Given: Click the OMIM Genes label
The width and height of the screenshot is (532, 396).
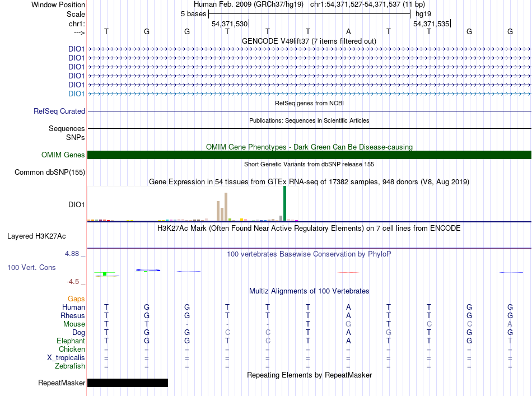Looking at the screenshot, I should [63, 155].
